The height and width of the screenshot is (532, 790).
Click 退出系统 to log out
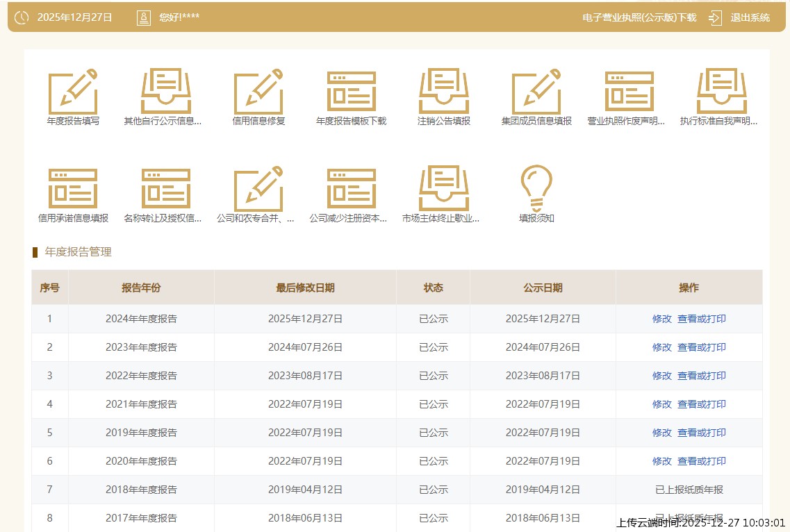tap(750, 17)
